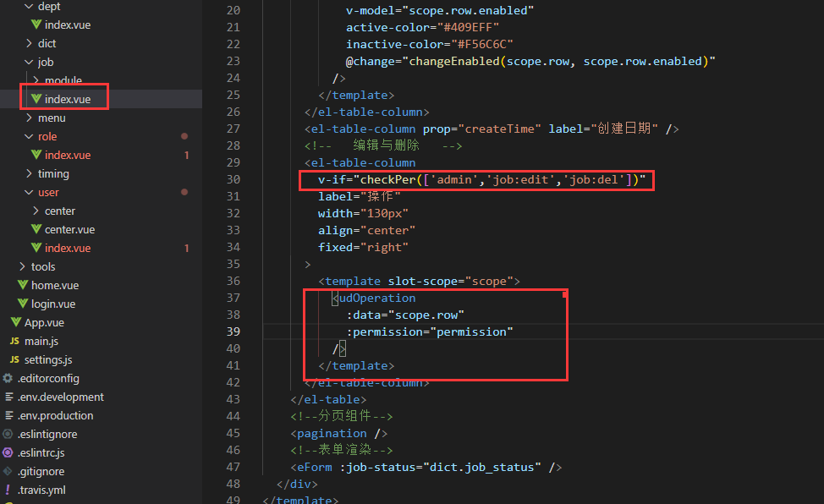
Task: Expand the timing folder
Action: pyautogui.click(x=29, y=173)
